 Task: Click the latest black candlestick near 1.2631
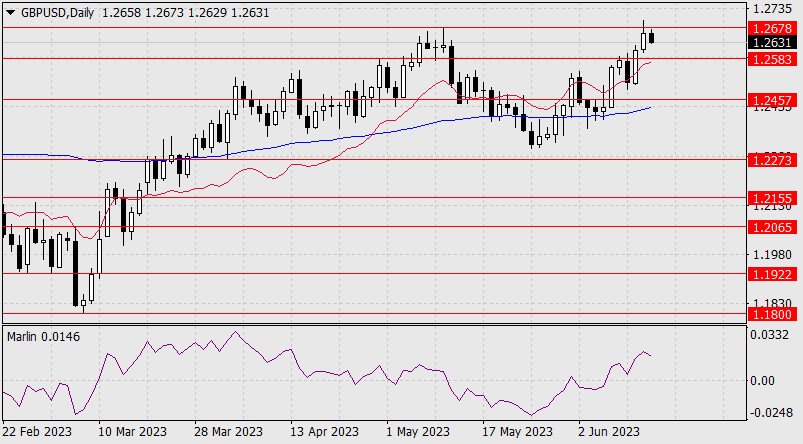[x=651, y=37]
